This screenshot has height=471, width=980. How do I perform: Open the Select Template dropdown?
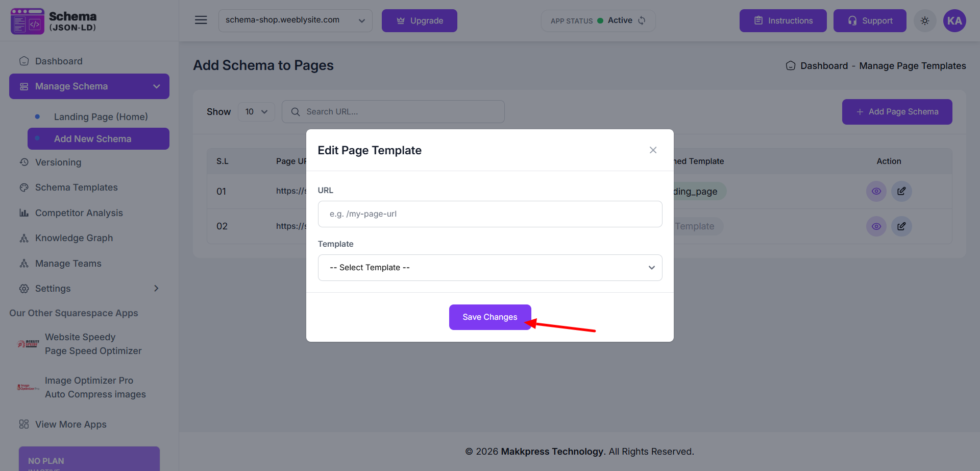[489, 268]
